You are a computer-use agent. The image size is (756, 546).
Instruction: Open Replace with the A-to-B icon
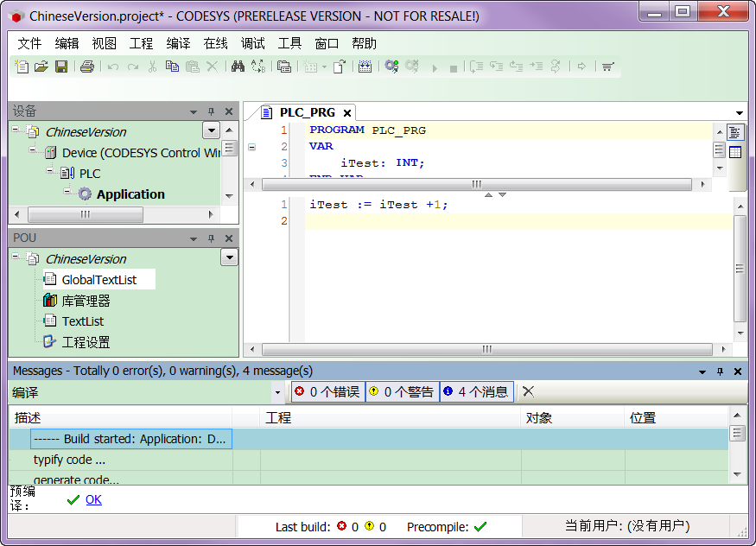(258, 67)
